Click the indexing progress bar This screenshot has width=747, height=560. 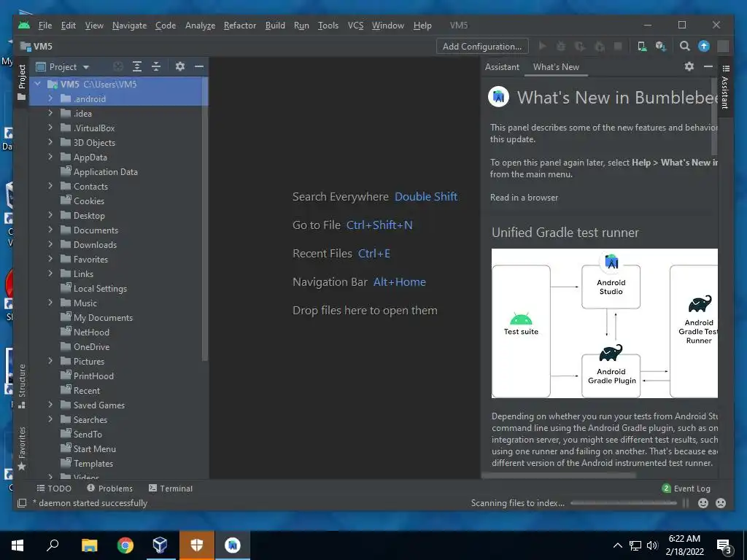tap(624, 503)
